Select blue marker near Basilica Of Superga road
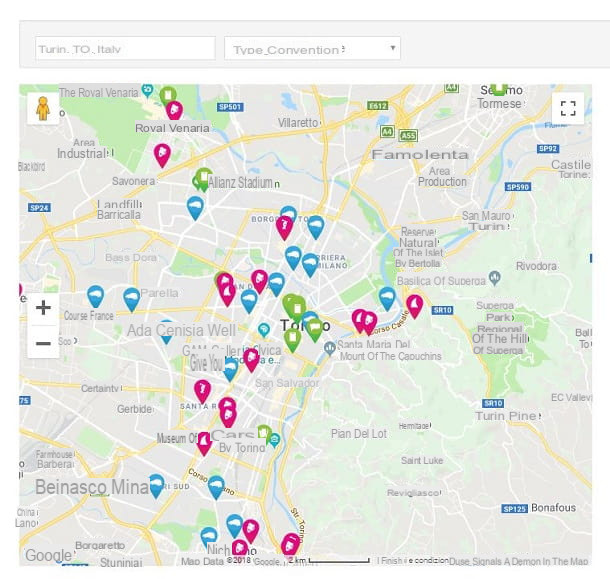 387,299
